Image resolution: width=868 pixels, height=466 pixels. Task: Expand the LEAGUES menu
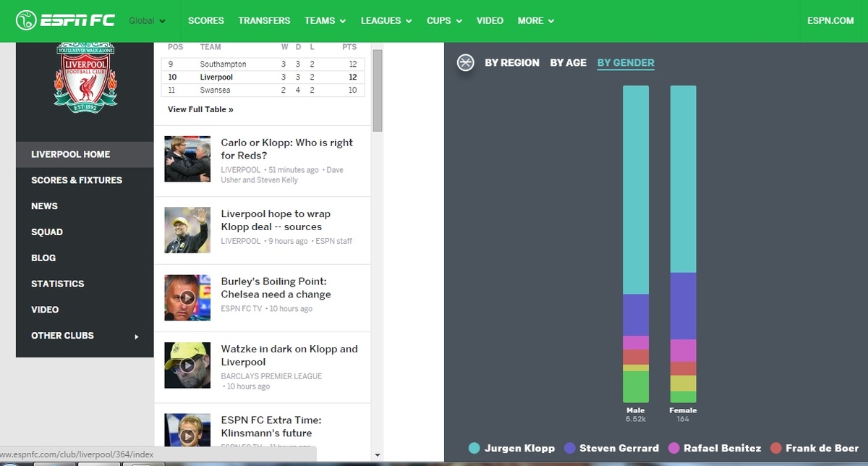pyautogui.click(x=386, y=21)
